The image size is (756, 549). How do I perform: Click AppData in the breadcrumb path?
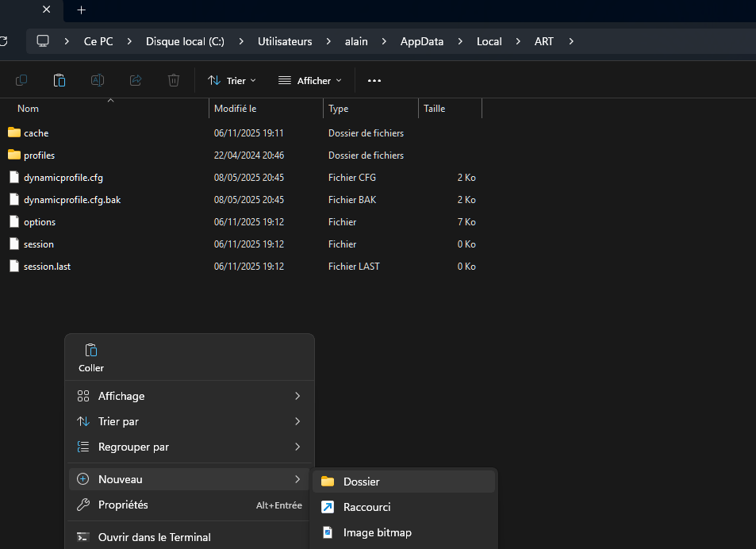coord(421,41)
